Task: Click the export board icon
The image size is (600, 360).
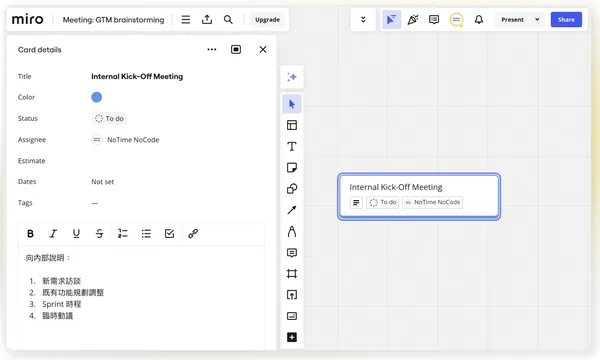Action: (x=207, y=20)
